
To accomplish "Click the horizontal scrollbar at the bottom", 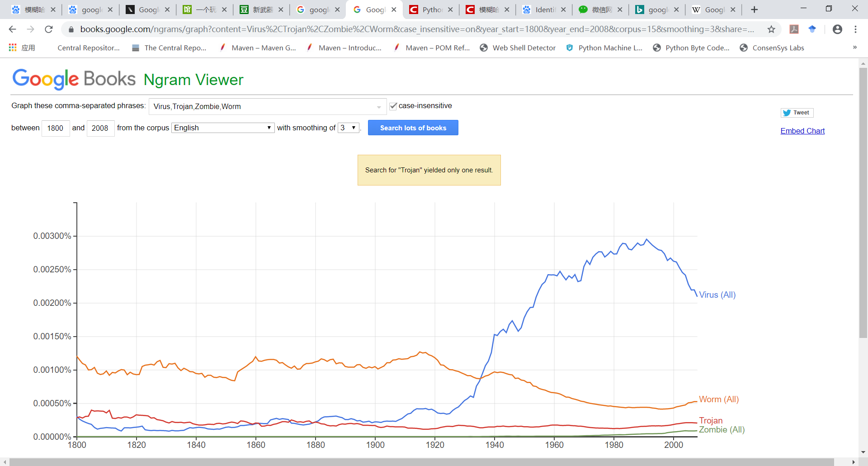I will point(421,462).
